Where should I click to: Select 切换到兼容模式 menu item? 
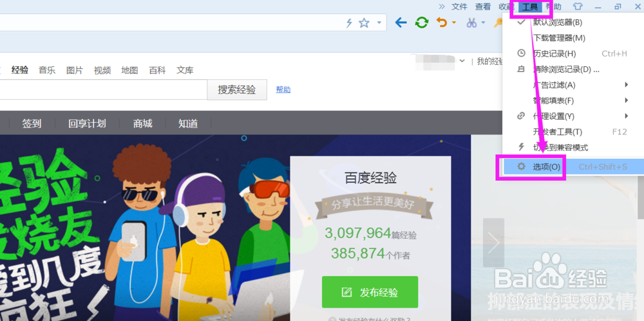(573, 147)
